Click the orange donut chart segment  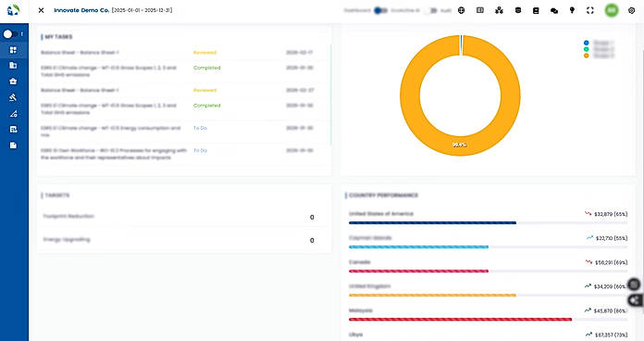pos(460,145)
